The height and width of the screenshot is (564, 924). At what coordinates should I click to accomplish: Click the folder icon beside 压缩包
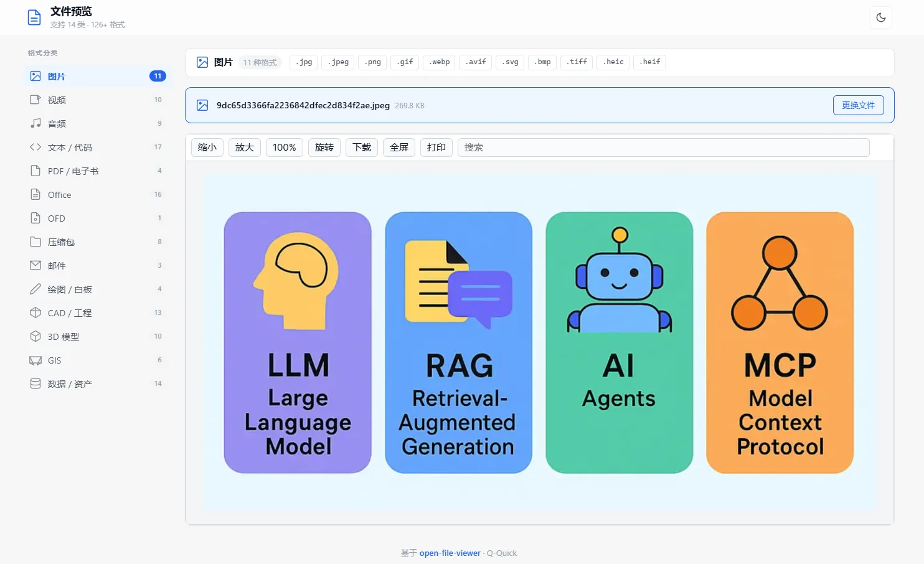tap(35, 242)
